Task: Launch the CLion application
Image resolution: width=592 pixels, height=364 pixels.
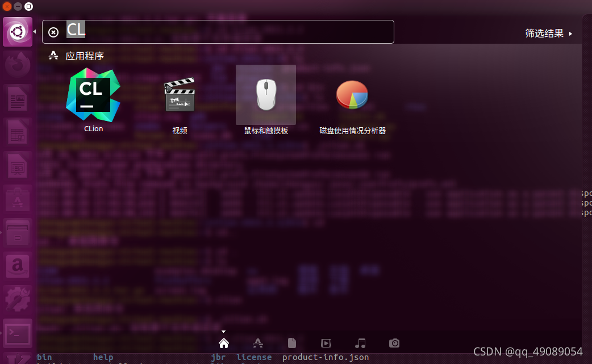Action: pos(93,95)
